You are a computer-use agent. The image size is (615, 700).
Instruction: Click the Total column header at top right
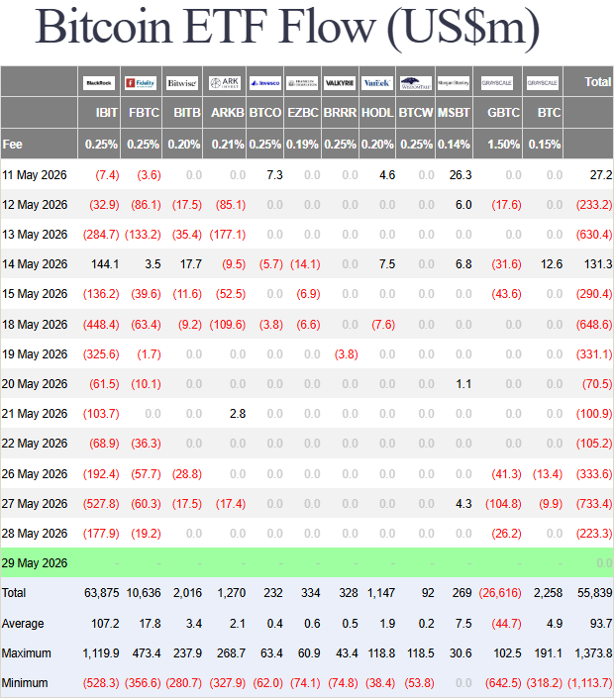[x=598, y=82]
